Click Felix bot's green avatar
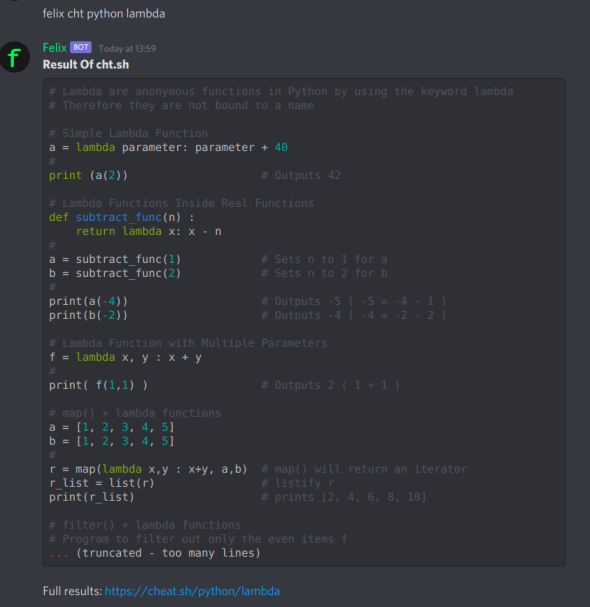 pos(14,57)
